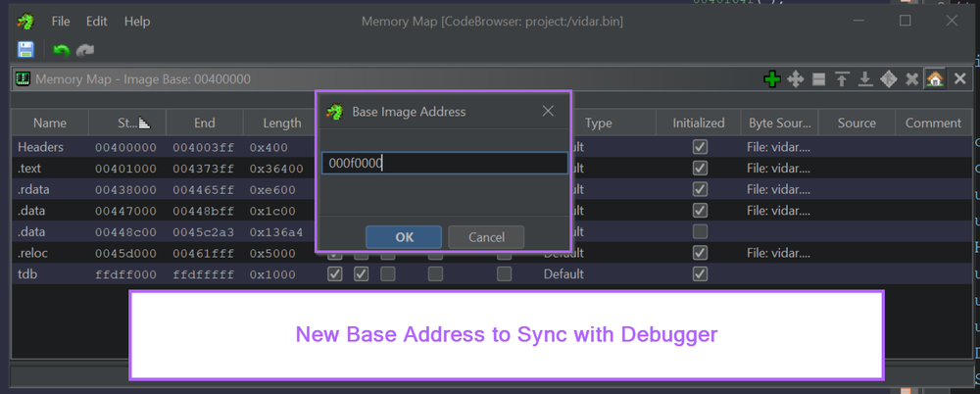The width and height of the screenshot is (980, 394).
Task: Sort table by Start column header
Action: pyautogui.click(x=127, y=123)
